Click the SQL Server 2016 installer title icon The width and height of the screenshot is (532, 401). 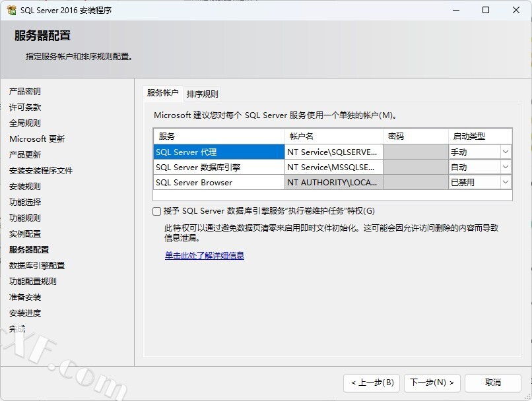11,10
